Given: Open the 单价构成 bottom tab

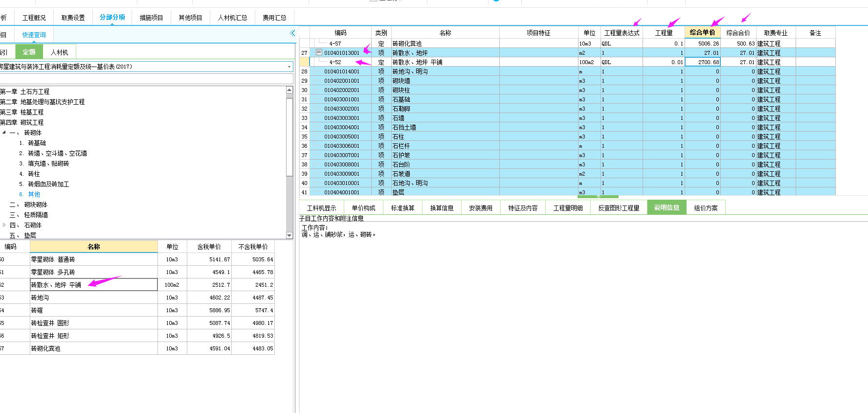Looking at the screenshot, I should pyautogui.click(x=363, y=208).
